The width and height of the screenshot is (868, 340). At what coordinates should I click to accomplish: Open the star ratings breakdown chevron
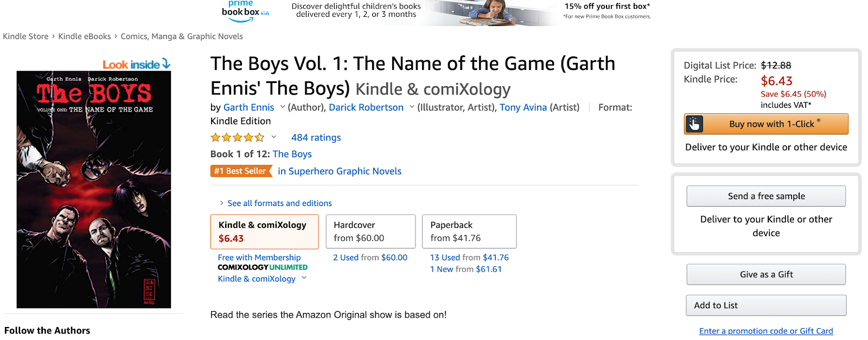(x=274, y=137)
